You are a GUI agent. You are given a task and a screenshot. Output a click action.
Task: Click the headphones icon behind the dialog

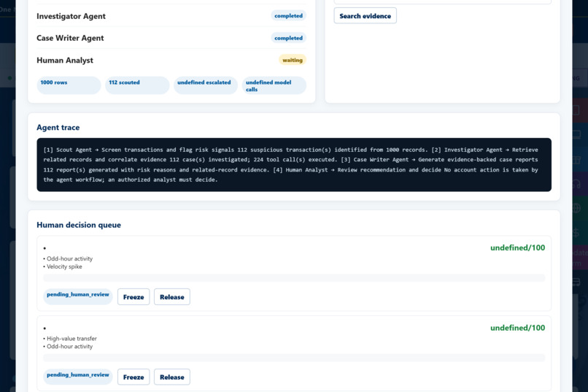(x=577, y=184)
